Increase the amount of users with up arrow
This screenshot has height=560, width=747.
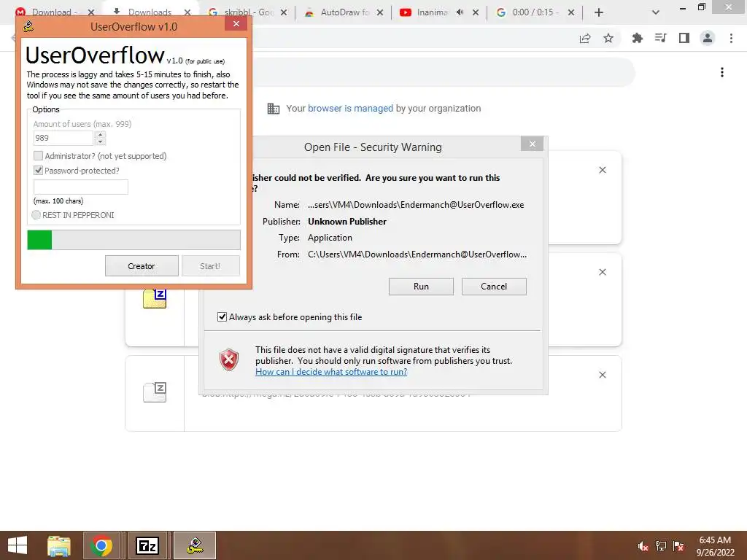pyautogui.click(x=100, y=135)
